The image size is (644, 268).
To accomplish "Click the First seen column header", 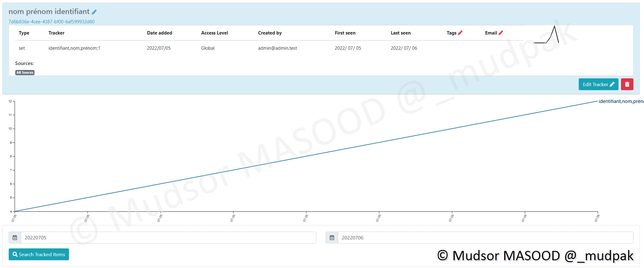I will click(x=345, y=33).
